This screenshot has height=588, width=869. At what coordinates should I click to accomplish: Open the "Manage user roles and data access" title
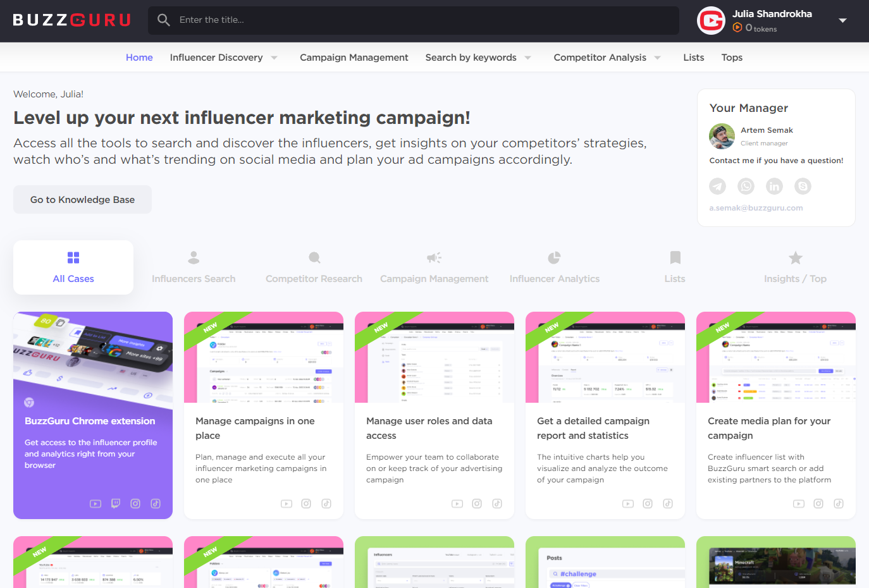[x=429, y=428]
